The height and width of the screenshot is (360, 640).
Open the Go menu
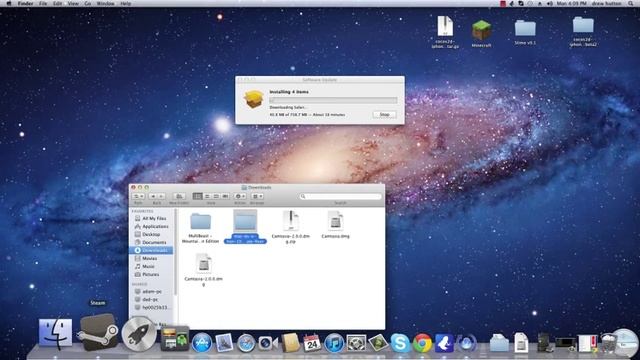(x=88, y=3)
